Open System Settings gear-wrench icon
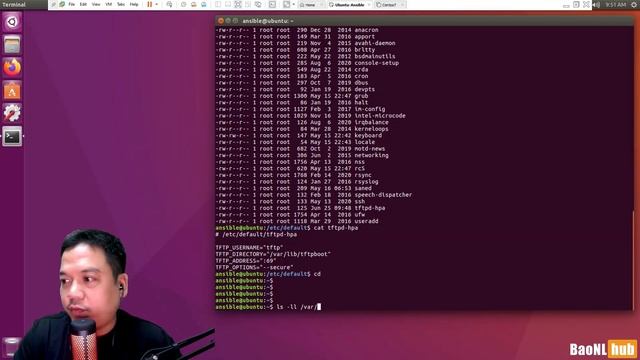 (x=12, y=113)
